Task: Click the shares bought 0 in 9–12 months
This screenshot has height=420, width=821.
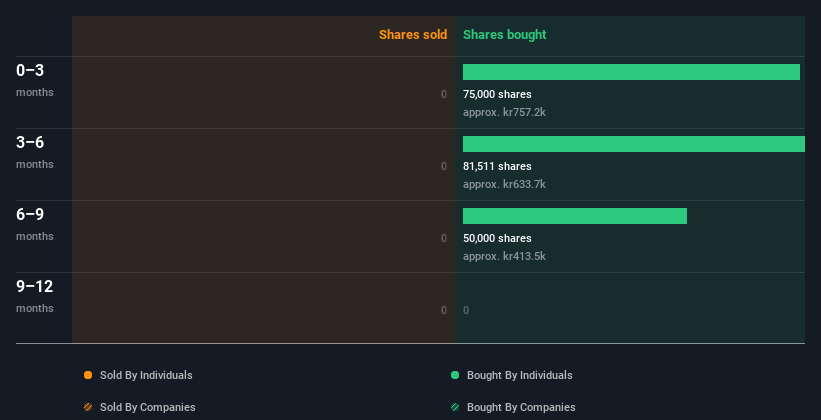Action: [466, 311]
